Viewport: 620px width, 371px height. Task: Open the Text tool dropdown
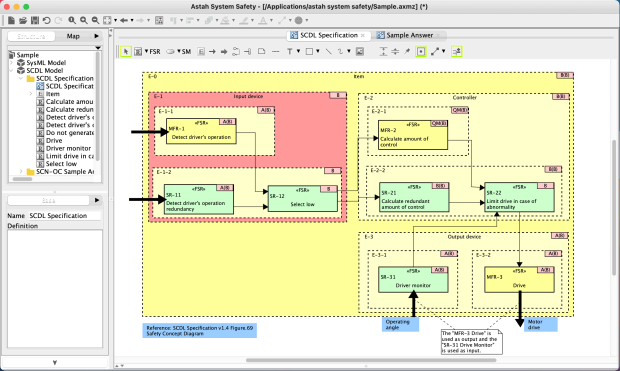point(298,51)
